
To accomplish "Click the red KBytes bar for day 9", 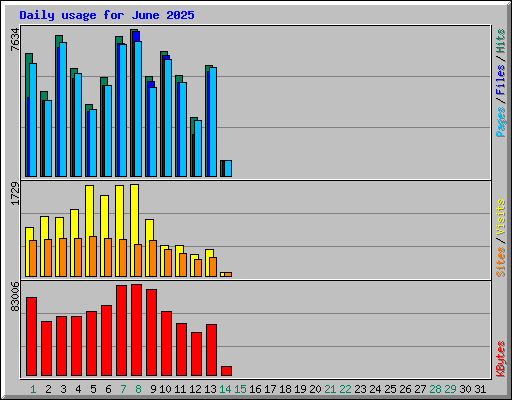I will click(151, 333).
